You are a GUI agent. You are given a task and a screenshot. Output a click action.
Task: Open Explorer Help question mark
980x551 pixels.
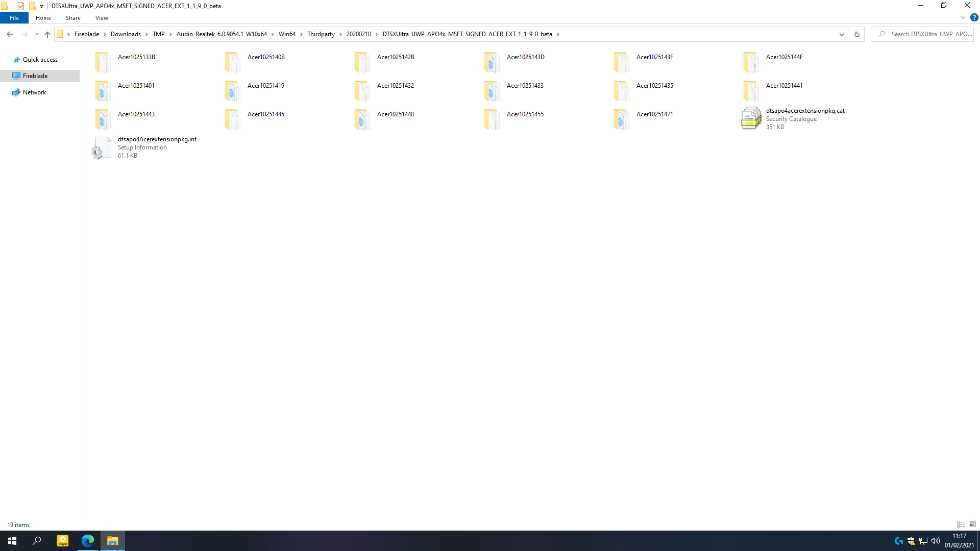coord(974,17)
